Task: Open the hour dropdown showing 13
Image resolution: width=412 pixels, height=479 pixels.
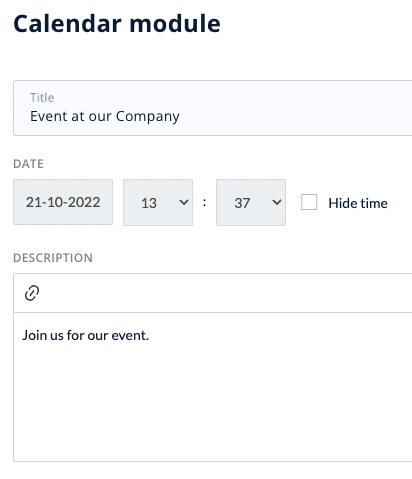Action: (x=158, y=202)
